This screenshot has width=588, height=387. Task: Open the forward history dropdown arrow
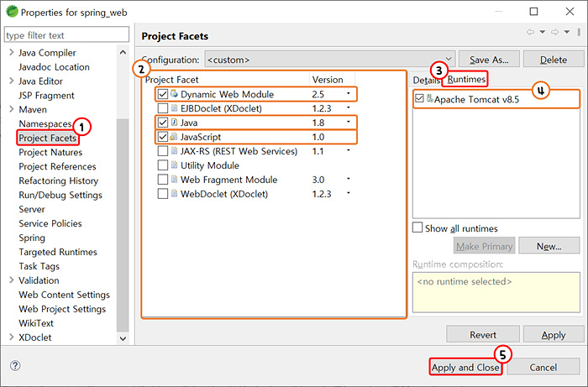click(x=567, y=32)
